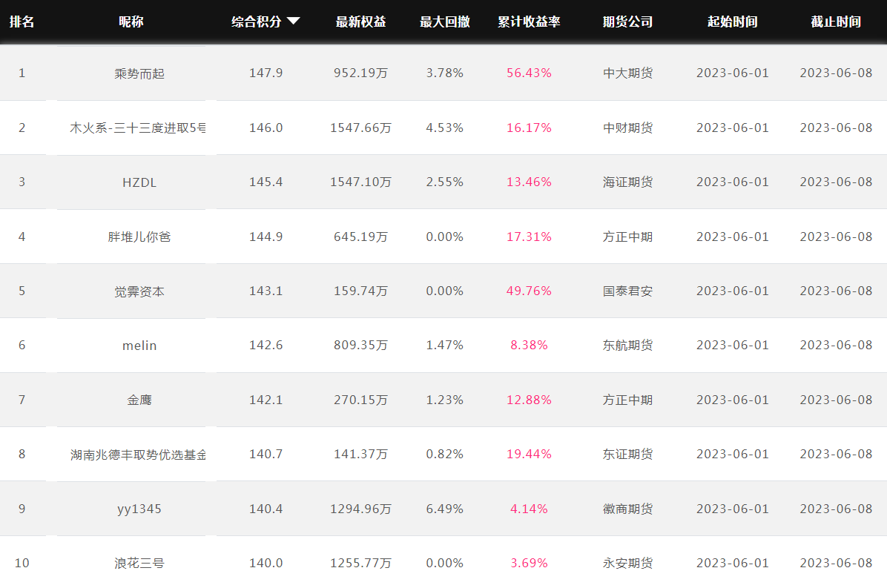Click the 昵称 column header

click(x=131, y=22)
